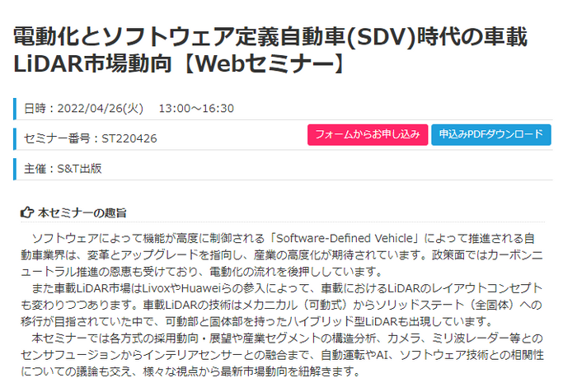Click the seminar number ST220426
This screenshot has height=392, width=577.
coord(129,138)
